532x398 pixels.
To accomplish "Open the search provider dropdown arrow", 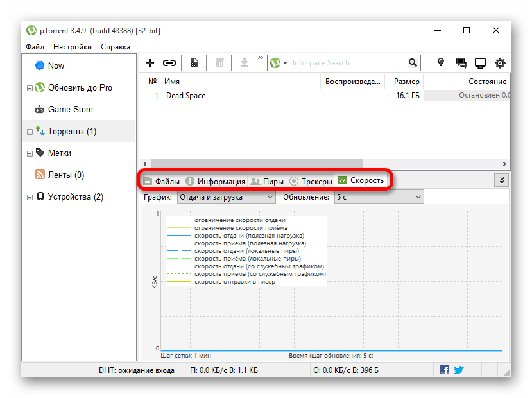I will [285, 63].
